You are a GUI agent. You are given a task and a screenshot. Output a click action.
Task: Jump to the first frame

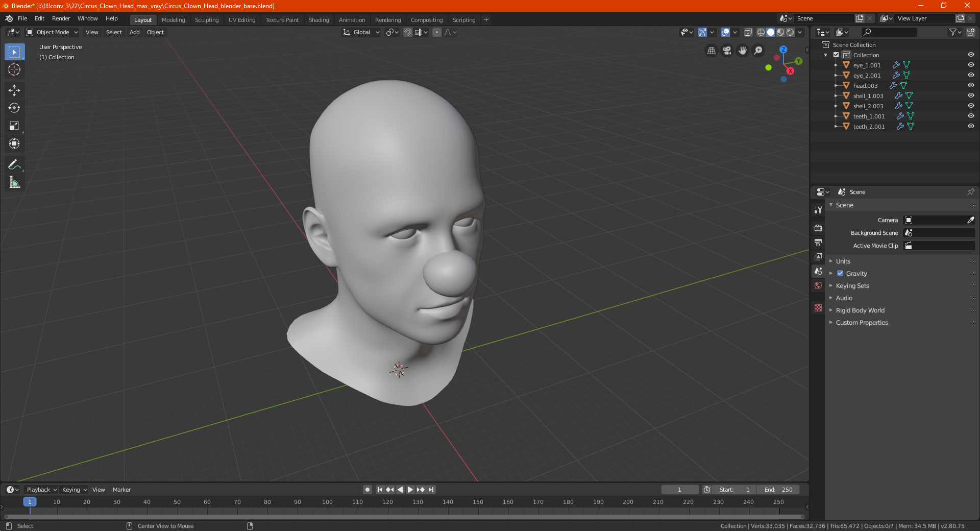(x=380, y=490)
